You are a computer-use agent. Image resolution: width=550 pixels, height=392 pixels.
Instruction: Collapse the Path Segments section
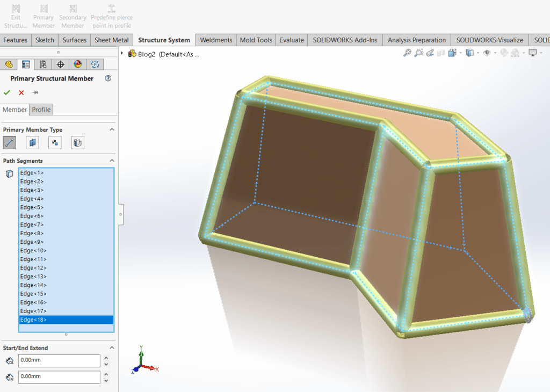[112, 161]
